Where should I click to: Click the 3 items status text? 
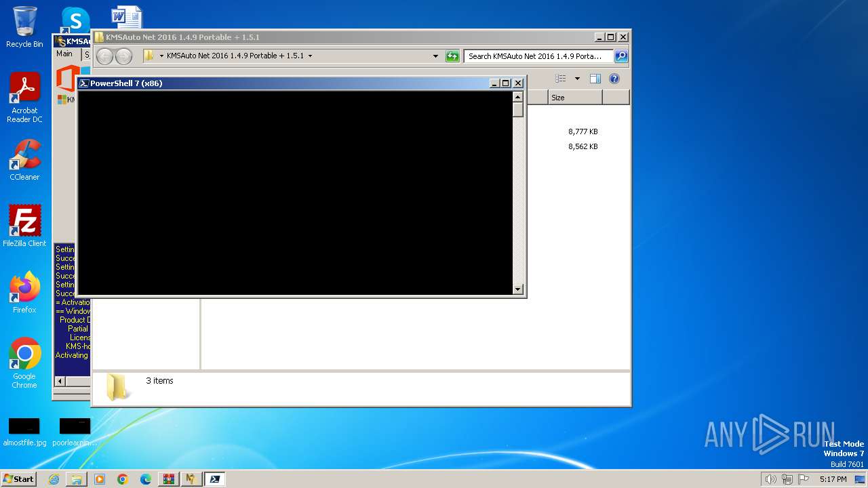tap(160, 381)
